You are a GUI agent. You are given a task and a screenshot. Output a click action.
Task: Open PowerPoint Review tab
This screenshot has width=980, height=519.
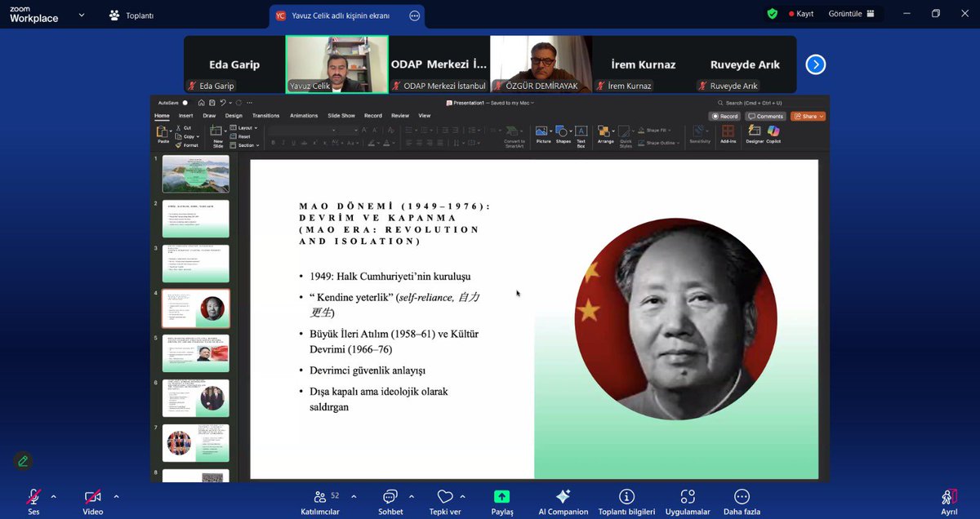point(400,116)
